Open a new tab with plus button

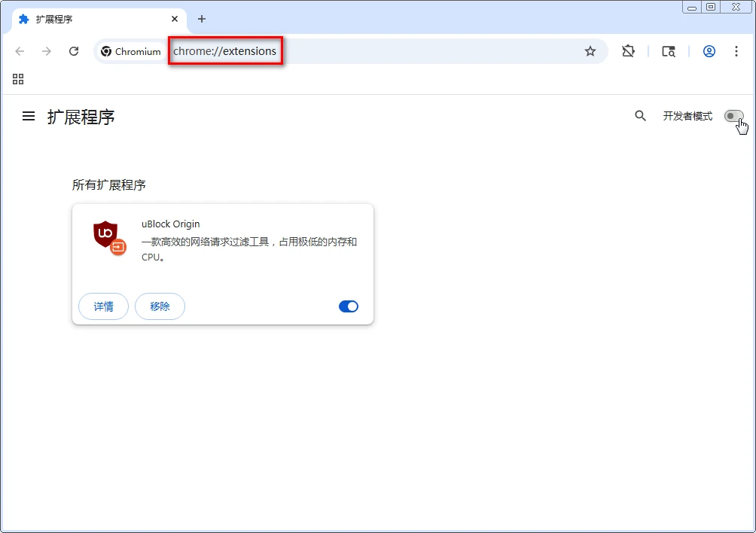pyautogui.click(x=202, y=19)
